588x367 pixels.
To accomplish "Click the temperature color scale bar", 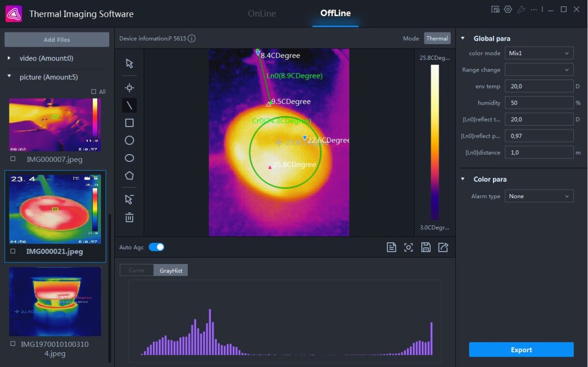I will coord(435,142).
